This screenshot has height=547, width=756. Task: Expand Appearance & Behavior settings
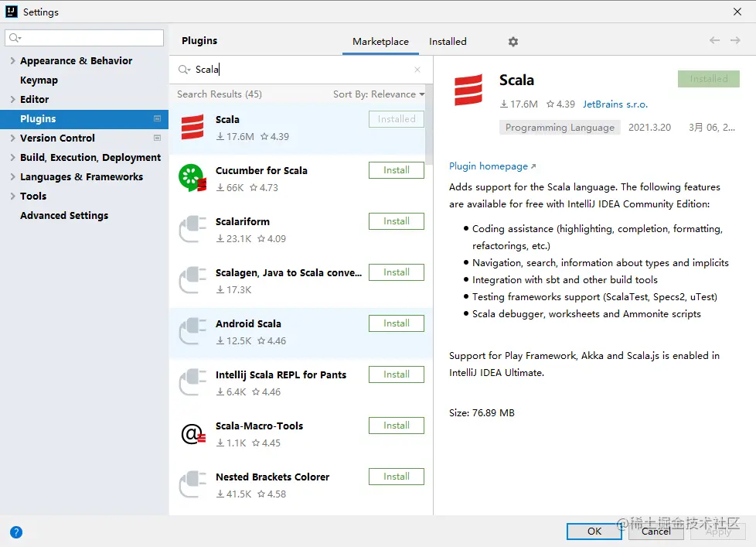[12, 61]
